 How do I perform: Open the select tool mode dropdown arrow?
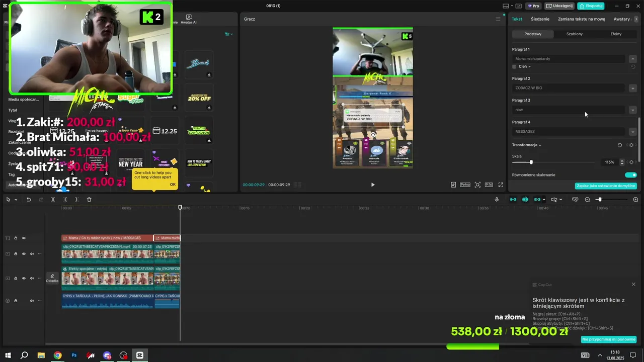(x=16, y=200)
